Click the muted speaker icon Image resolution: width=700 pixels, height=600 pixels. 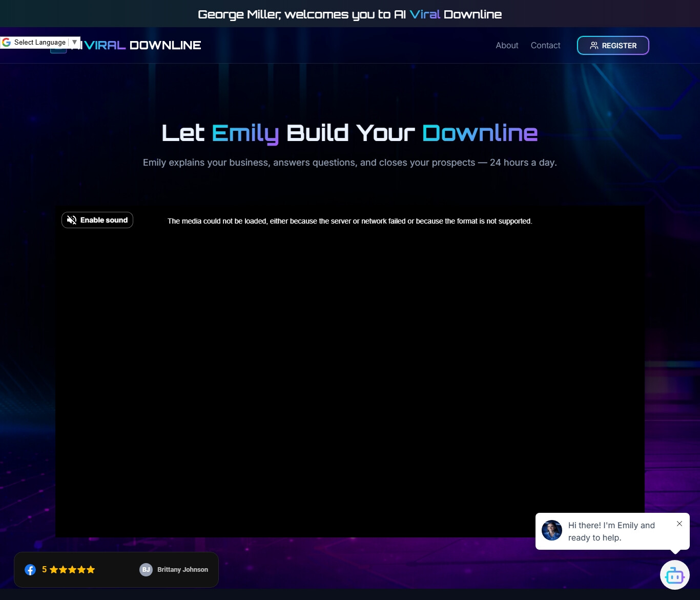(72, 220)
